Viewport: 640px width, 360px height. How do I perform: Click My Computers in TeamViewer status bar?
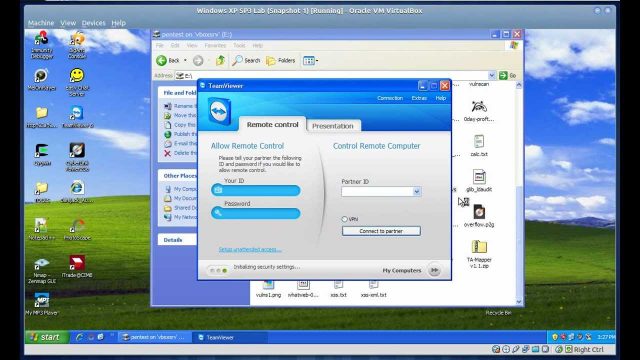[x=402, y=270]
